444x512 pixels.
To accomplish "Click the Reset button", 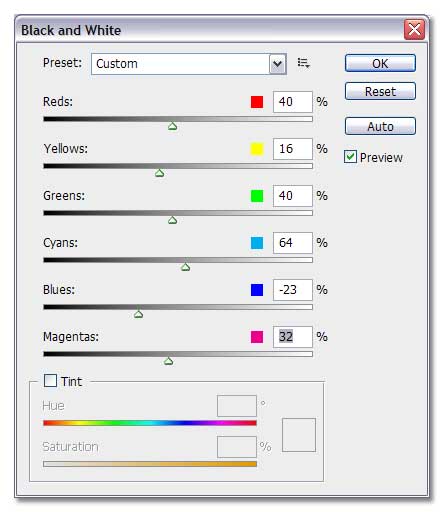I will click(x=380, y=91).
